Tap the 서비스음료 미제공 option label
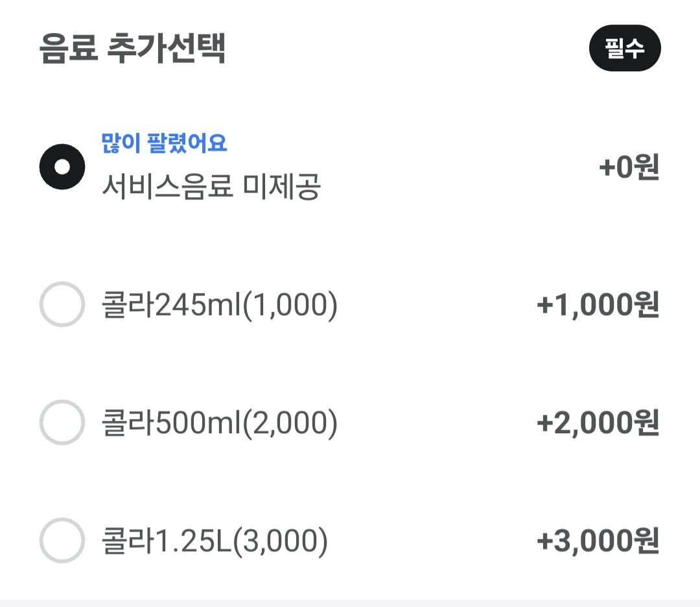 click(x=211, y=188)
